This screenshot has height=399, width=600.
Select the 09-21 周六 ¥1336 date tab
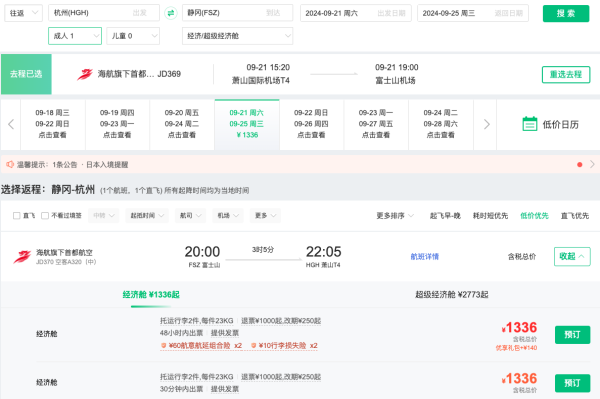pyautogui.click(x=247, y=124)
